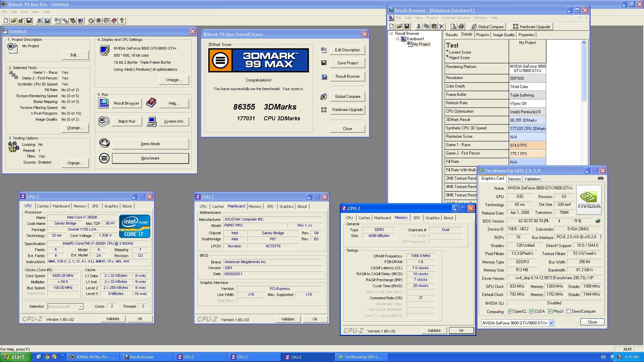The width and height of the screenshot is (644, 362).
Task: Click the Result Browser vertical scrollbar thumb
Action: [x=584, y=73]
